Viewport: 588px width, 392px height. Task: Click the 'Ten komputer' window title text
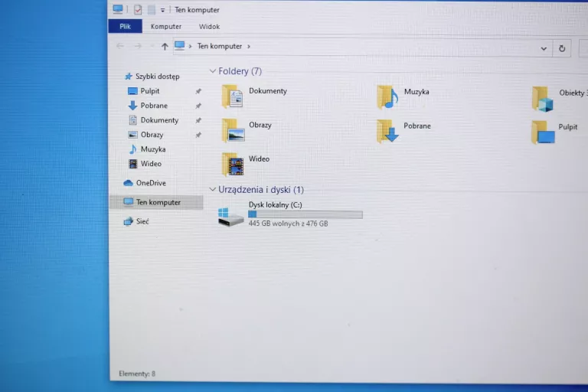tap(197, 10)
